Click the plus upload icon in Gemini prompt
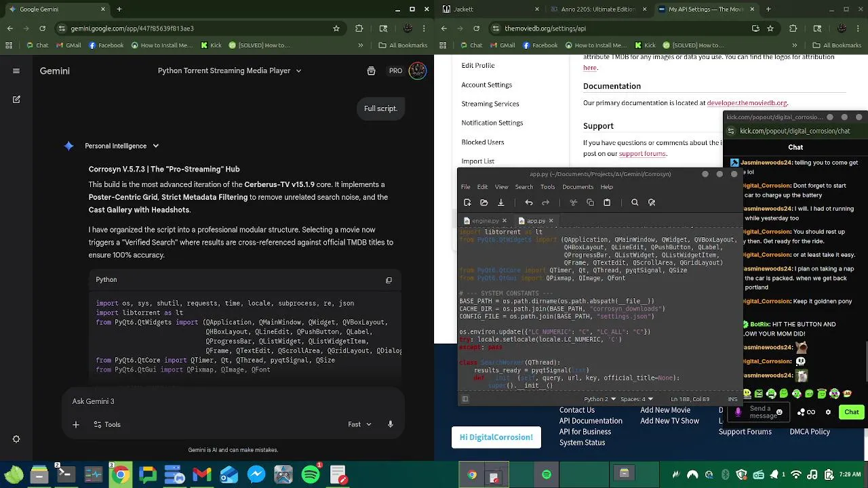Screen dimensions: 868x488 point(76,424)
